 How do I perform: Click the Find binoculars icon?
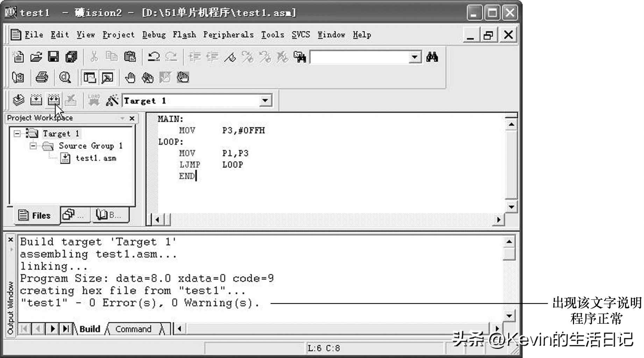coord(432,57)
